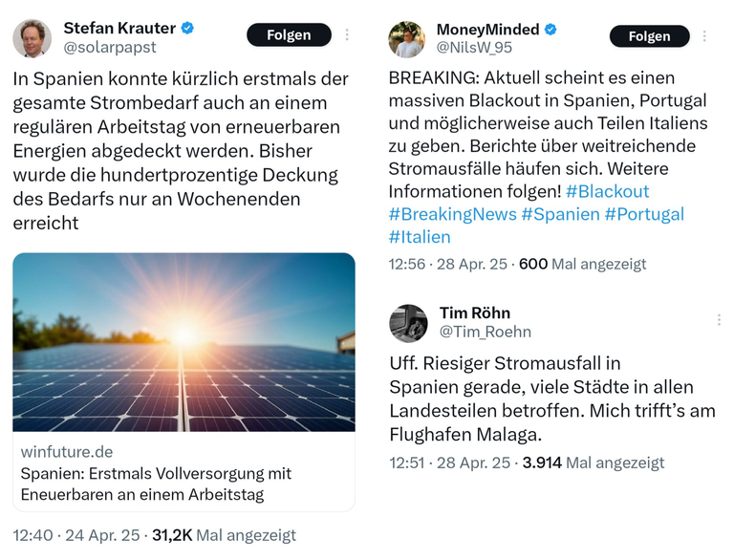Open the three-dot menu on MoneyMinded's tweet

pyautogui.click(x=704, y=36)
